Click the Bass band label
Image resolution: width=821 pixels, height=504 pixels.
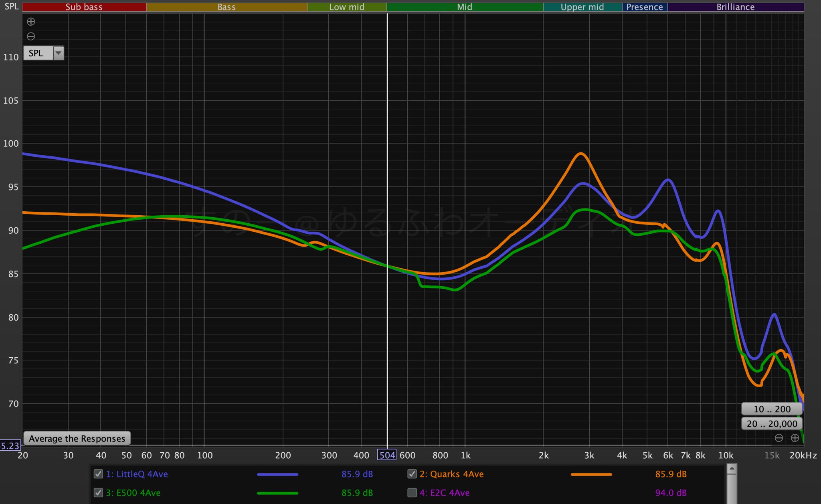226,7
